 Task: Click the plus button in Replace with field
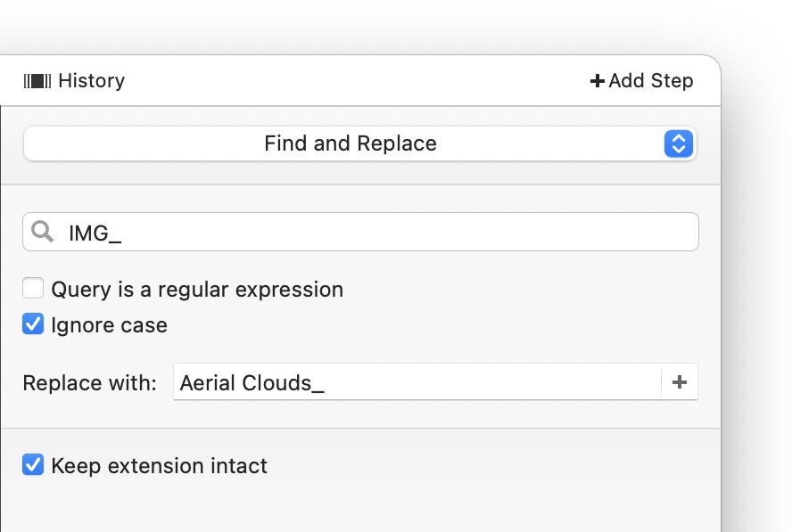tap(680, 382)
